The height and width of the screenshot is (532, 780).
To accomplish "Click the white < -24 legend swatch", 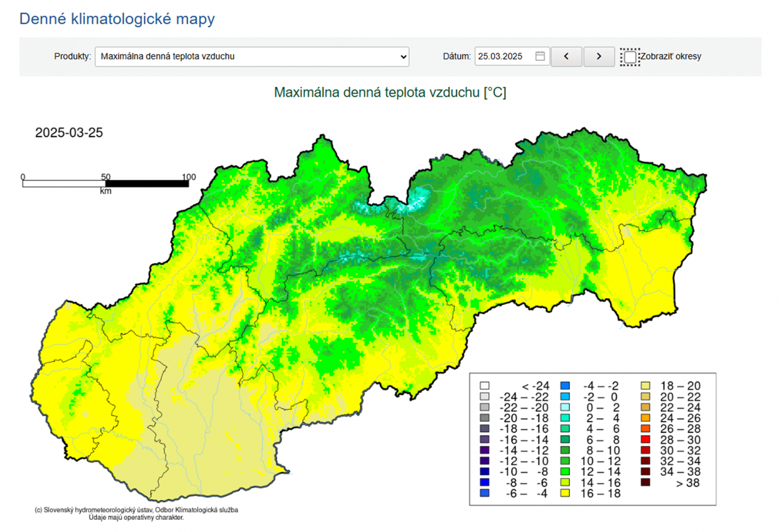I will [x=484, y=386].
